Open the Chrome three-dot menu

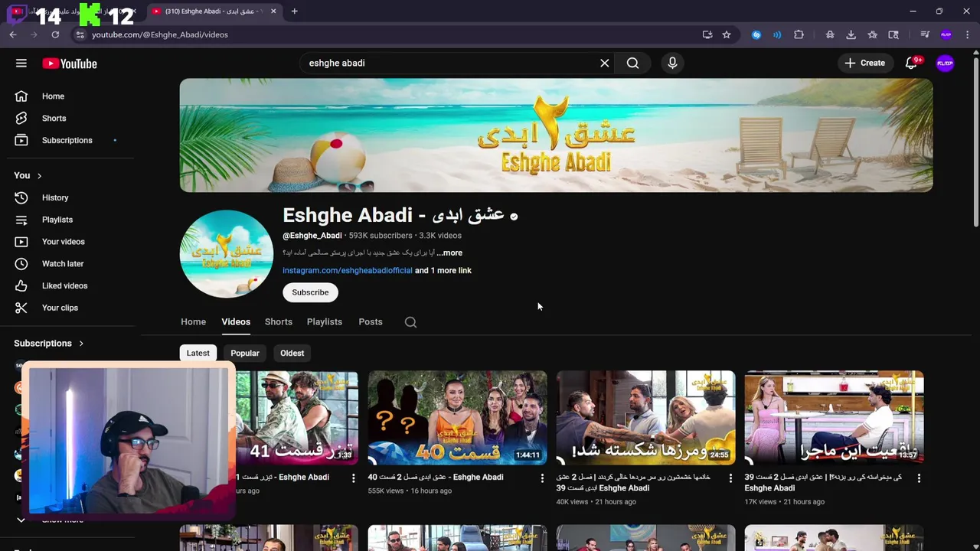[968, 34]
